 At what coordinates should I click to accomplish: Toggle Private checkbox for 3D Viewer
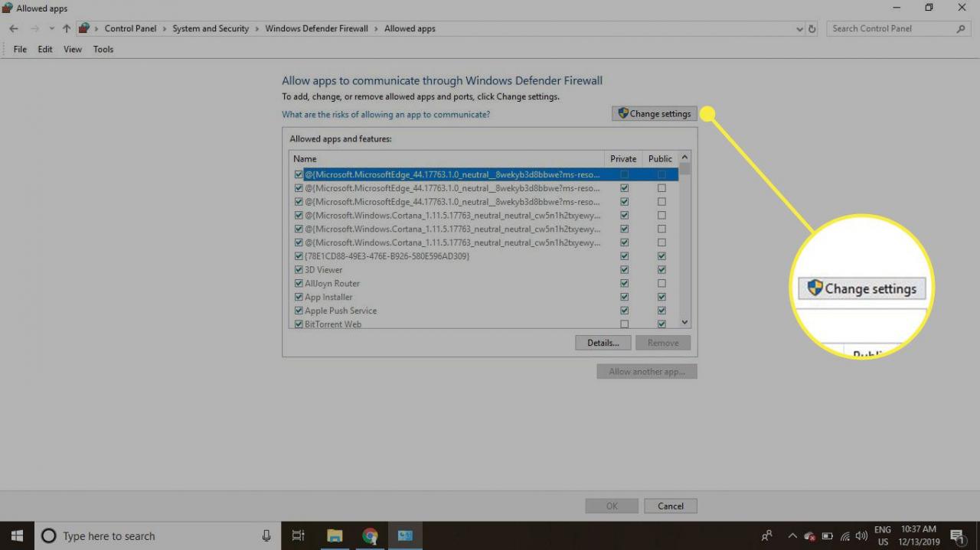click(624, 269)
